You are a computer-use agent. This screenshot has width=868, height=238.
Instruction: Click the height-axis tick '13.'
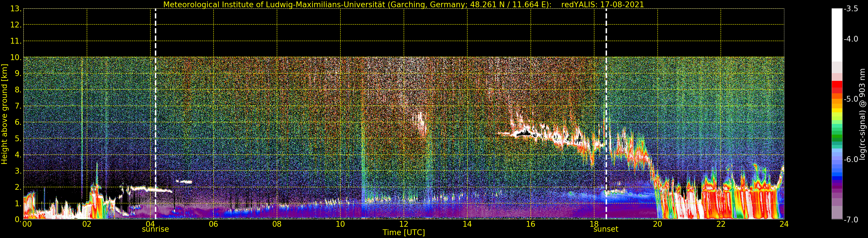16,9
